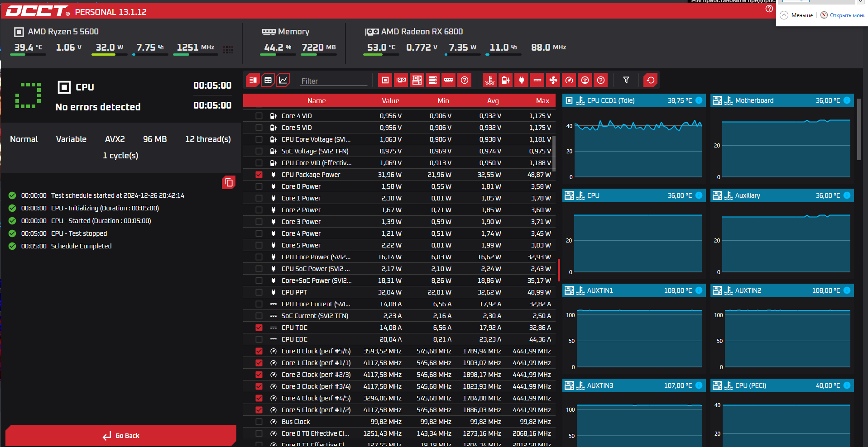Toggle the voltage sensor type filter icon

tap(506, 80)
